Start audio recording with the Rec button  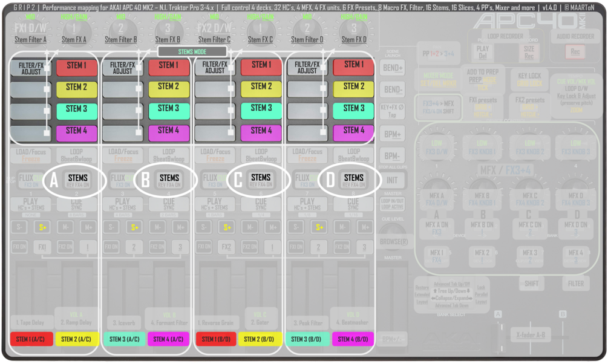(x=575, y=51)
